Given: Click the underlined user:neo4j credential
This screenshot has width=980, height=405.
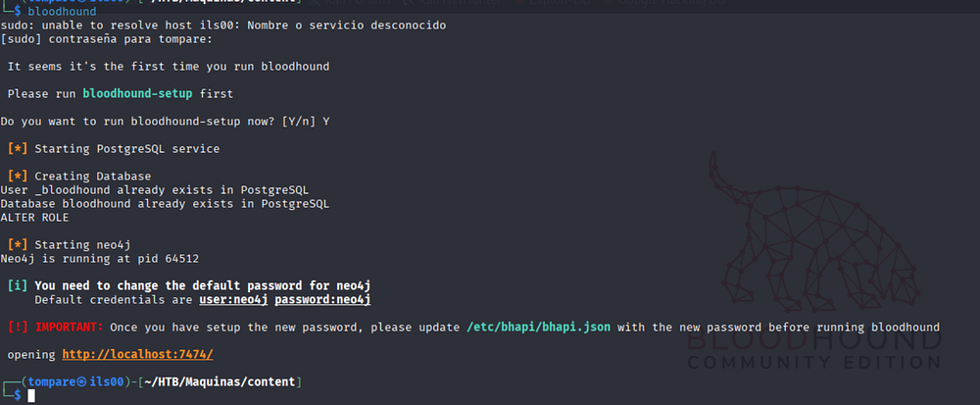Looking at the screenshot, I should click(x=234, y=300).
